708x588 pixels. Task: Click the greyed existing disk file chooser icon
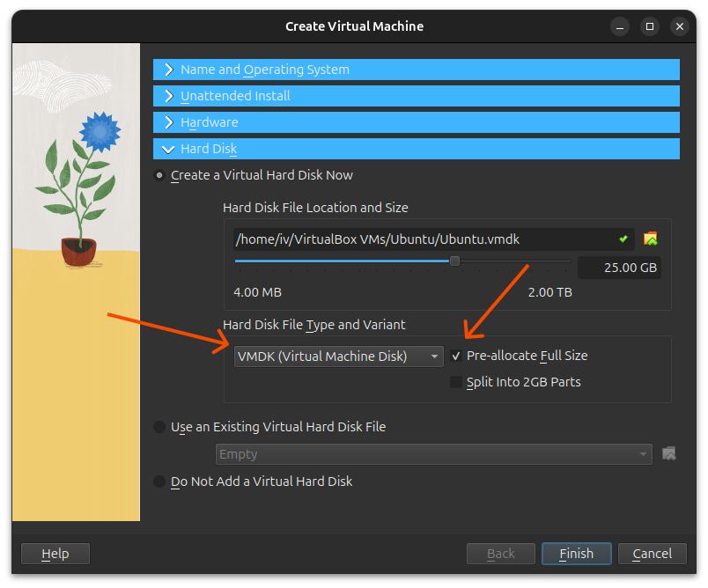(668, 453)
